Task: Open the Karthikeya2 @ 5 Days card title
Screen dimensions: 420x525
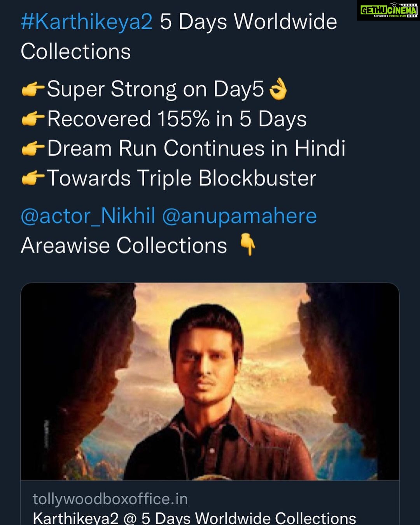Action: click(194, 518)
